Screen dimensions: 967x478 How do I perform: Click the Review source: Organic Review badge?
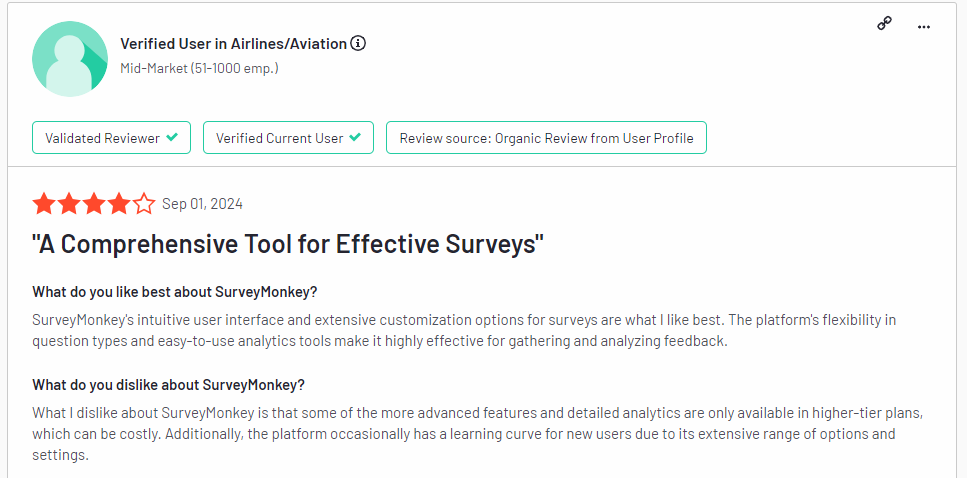(546, 138)
